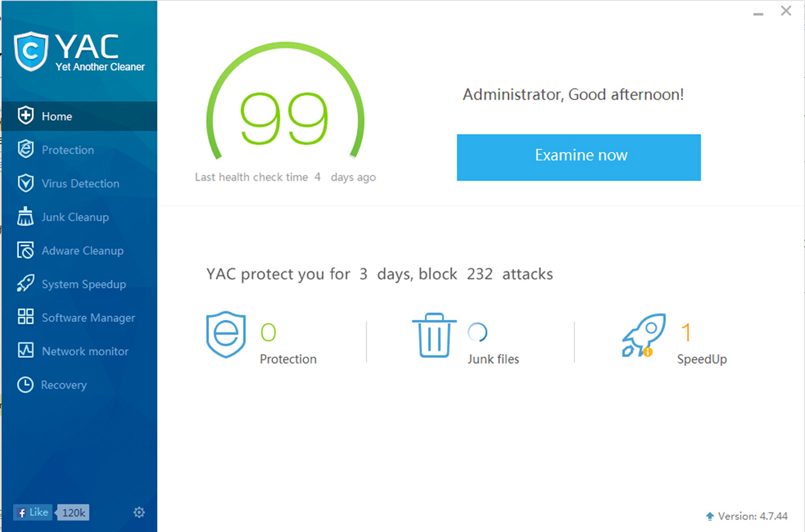Click the Facebook Like button
The image size is (805, 532).
[33, 512]
